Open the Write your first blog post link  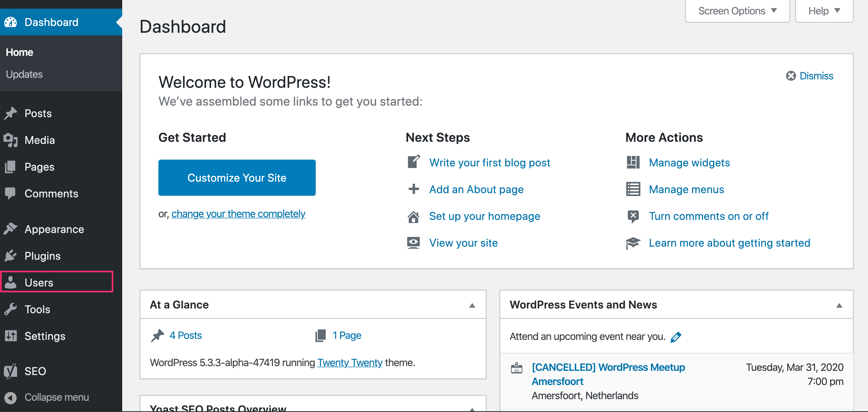(x=489, y=162)
